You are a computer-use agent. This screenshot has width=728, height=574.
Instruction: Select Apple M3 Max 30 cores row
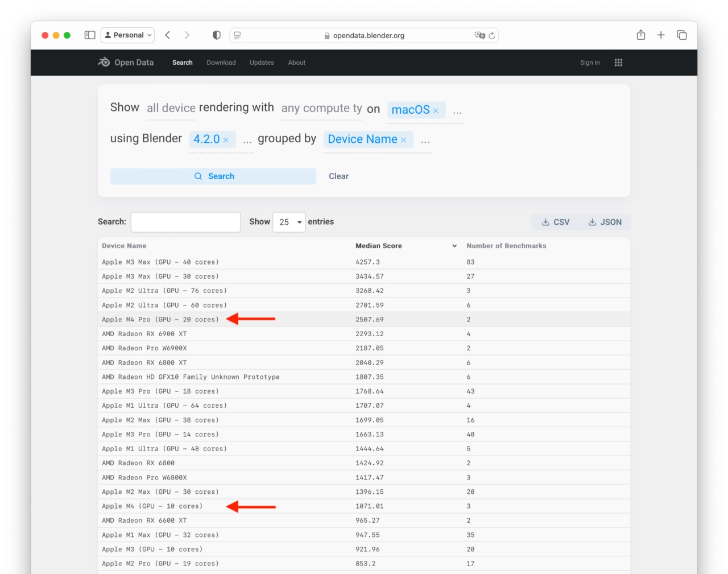364,276
